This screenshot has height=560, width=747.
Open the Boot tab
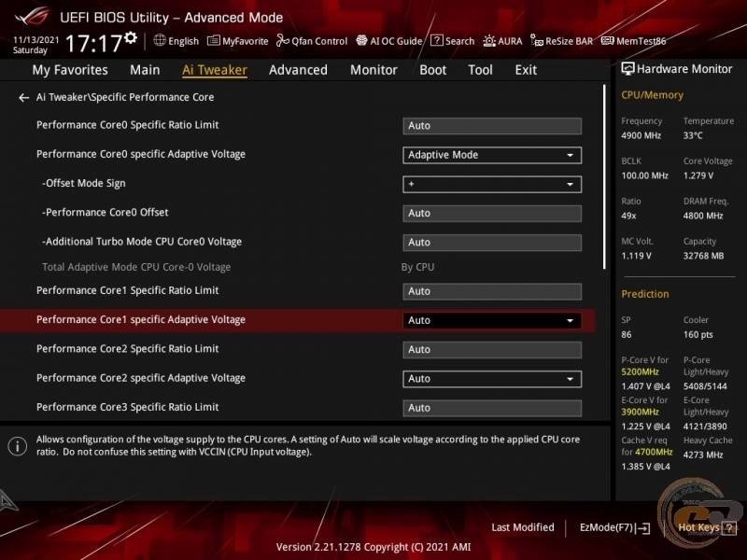point(432,70)
